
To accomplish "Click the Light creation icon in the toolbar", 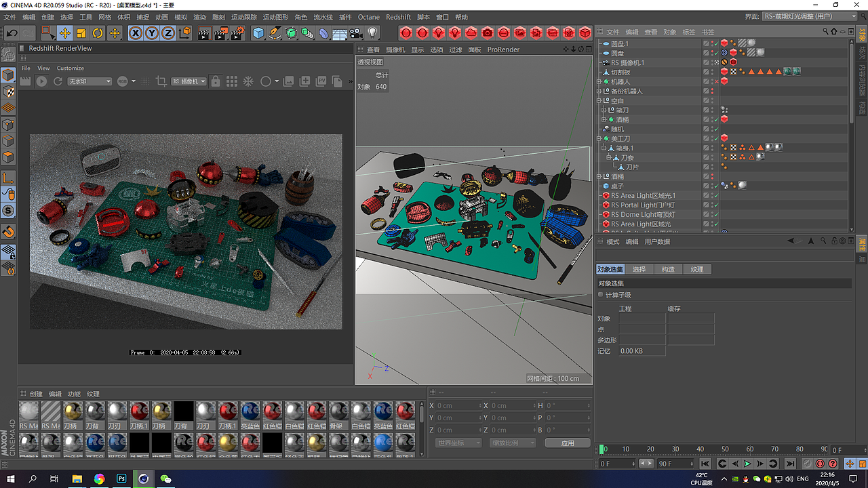I will point(373,31).
